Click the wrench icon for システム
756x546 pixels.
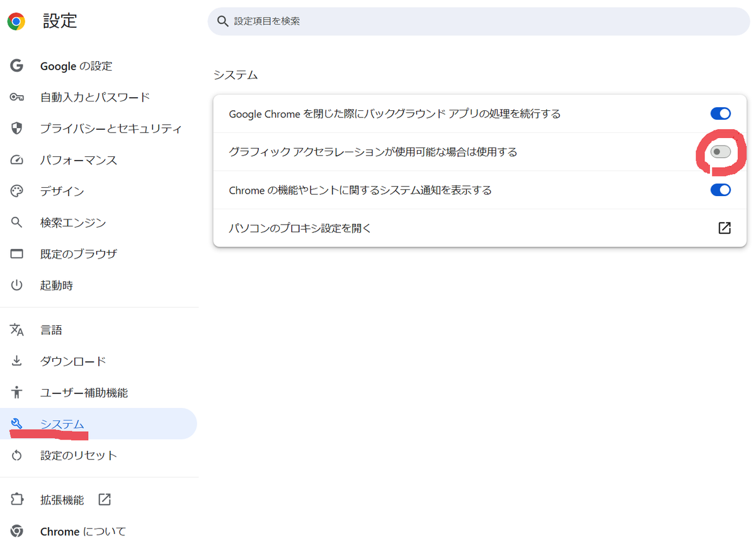[x=16, y=424]
